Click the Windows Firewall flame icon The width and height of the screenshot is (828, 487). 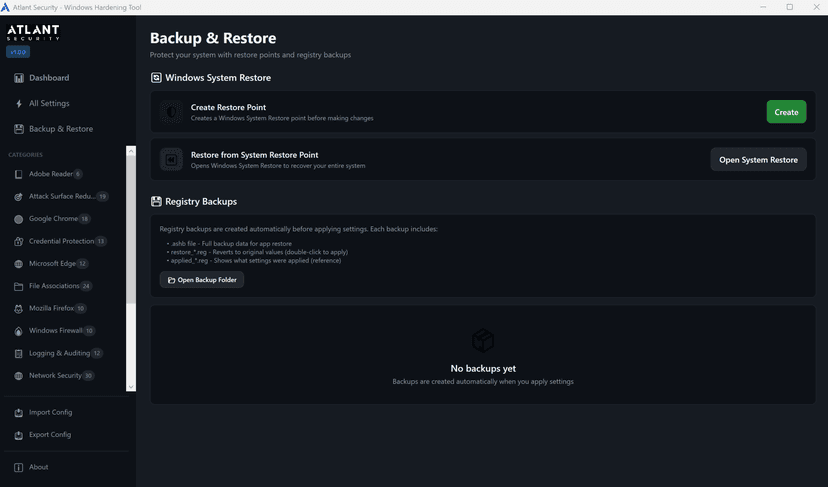coord(18,331)
